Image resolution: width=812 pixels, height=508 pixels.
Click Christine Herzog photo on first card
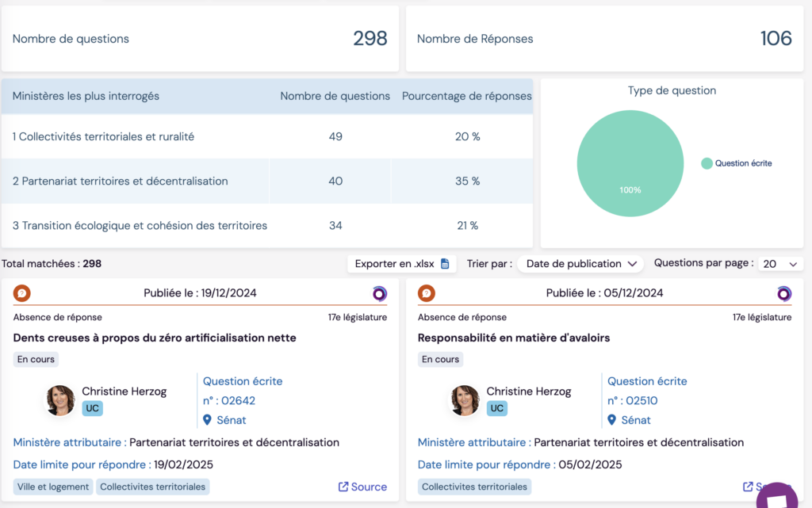click(61, 400)
